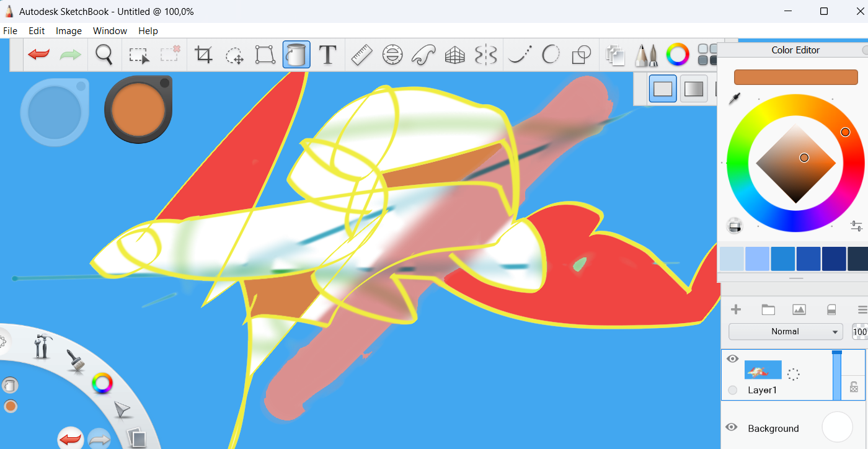Image resolution: width=868 pixels, height=449 pixels.
Task: Select the Text tool
Action: coord(327,55)
